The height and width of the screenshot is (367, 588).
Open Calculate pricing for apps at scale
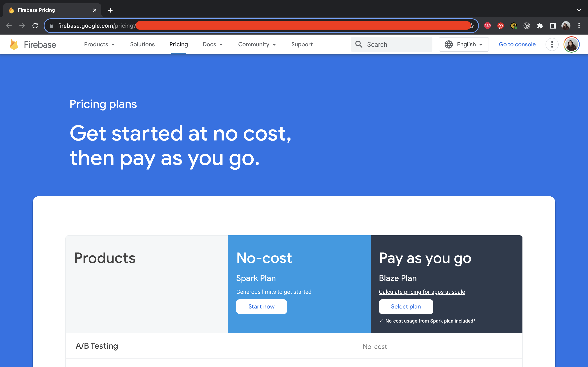pyautogui.click(x=422, y=292)
